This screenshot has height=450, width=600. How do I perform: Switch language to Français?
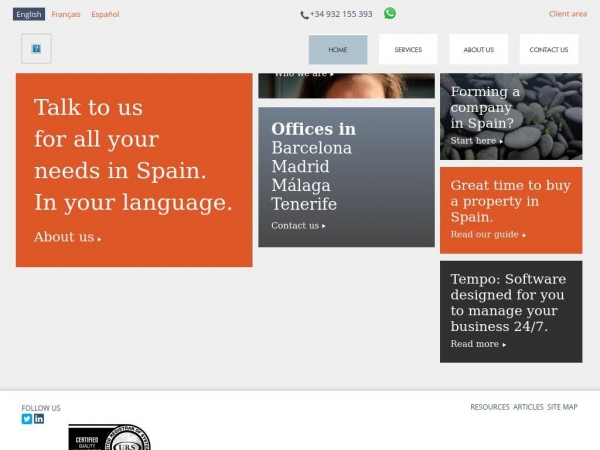pos(66,14)
